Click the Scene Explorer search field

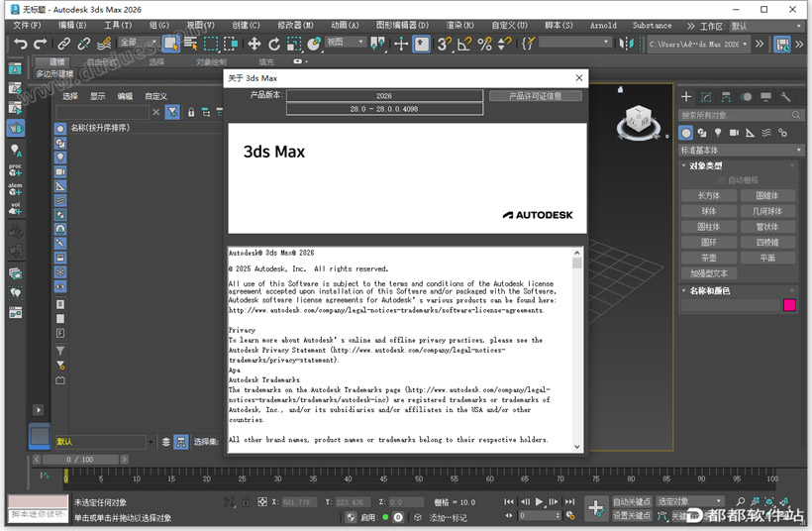click(x=103, y=112)
